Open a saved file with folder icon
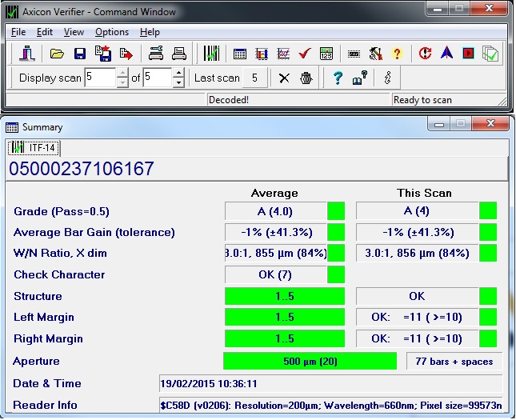This screenshot has height=420, width=516. point(57,54)
